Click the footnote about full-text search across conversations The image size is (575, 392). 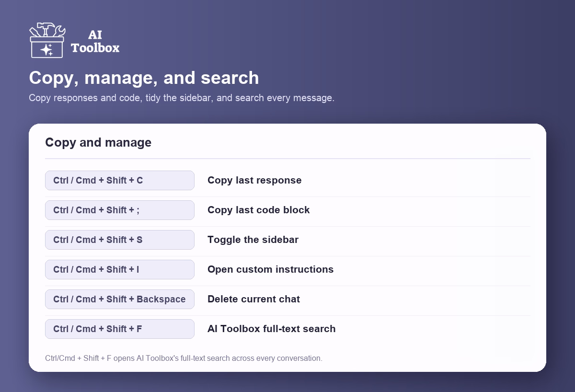coord(184,358)
